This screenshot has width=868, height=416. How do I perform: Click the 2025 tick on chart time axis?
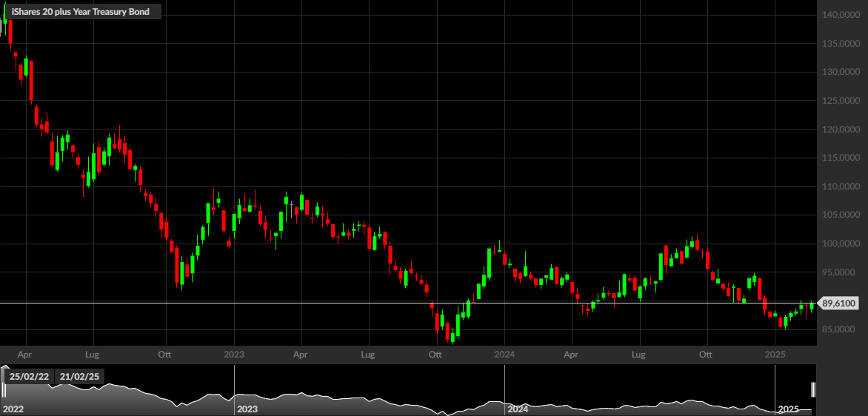[775, 355]
